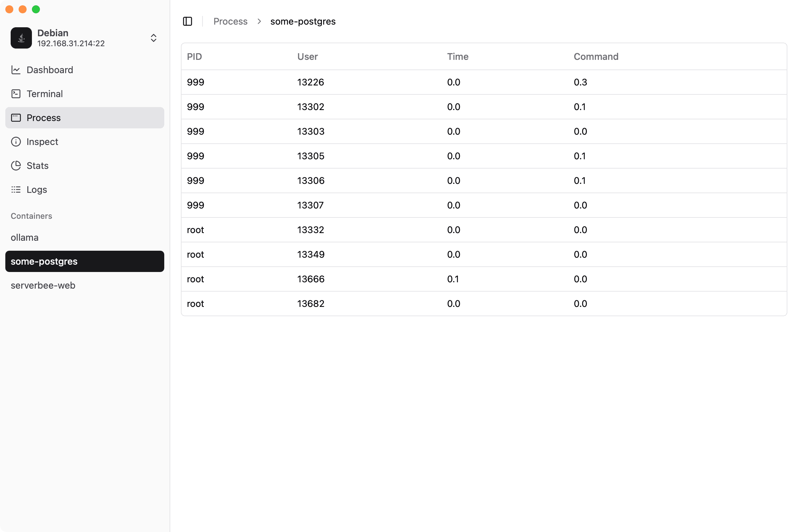The height and width of the screenshot is (532, 798).
Task: Click the Debian server avatar icon
Action: click(21, 38)
